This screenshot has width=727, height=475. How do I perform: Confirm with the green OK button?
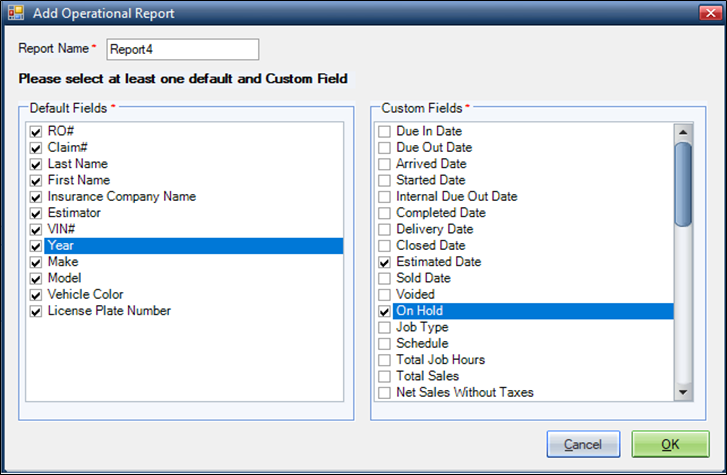coord(670,444)
